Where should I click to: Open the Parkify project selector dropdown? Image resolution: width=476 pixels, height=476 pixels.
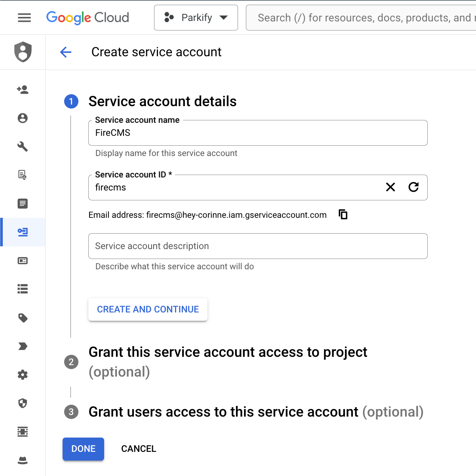pos(196,17)
